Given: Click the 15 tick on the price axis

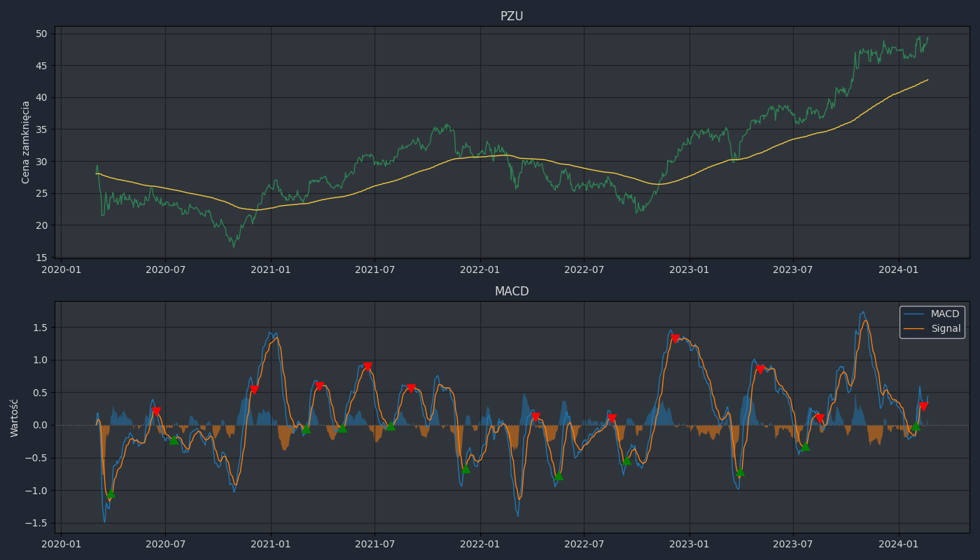Looking at the screenshot, I should pyautogui.click(x=41, y=257).
